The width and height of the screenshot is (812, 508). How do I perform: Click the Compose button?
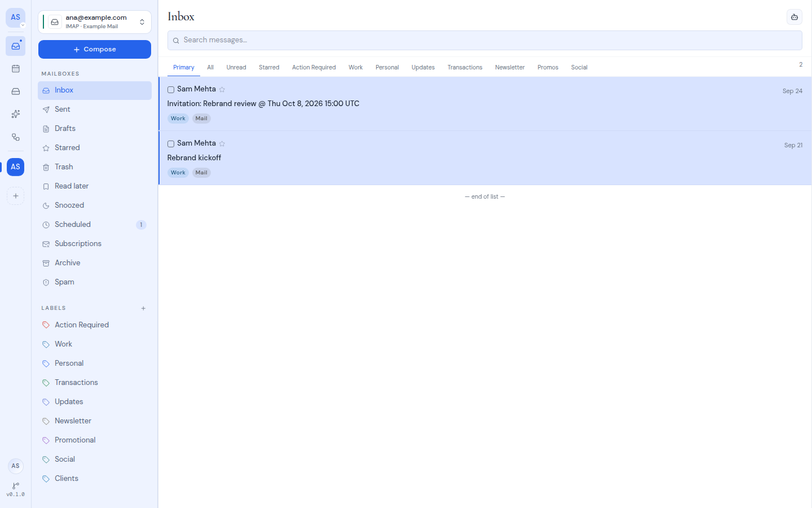click(95, 50)
